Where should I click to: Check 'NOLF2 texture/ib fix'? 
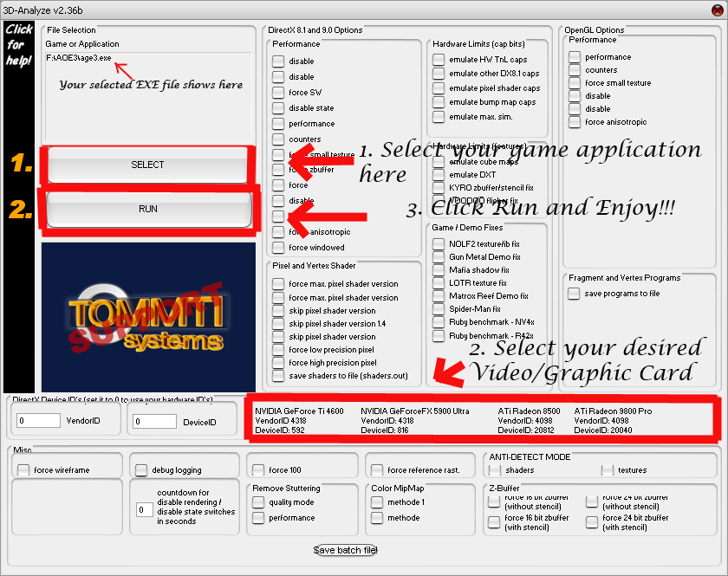[439, 243]
